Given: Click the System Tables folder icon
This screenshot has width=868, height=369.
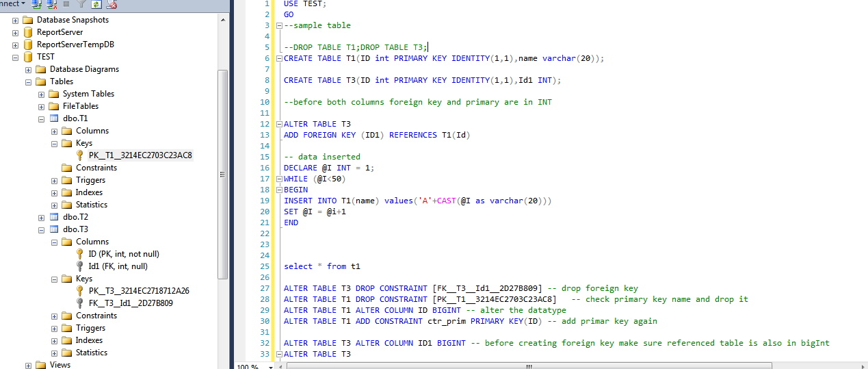Looking at the screenshot, I should coord(54,94).
